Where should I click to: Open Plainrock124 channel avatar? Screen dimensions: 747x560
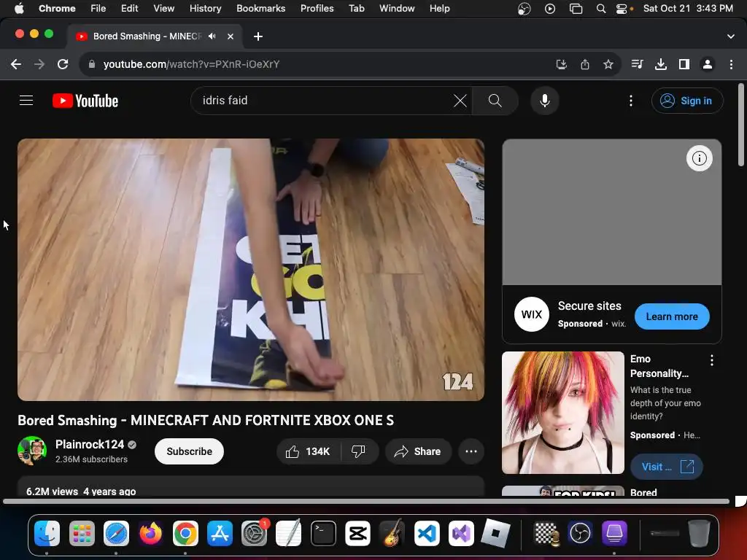pos(32,451)
